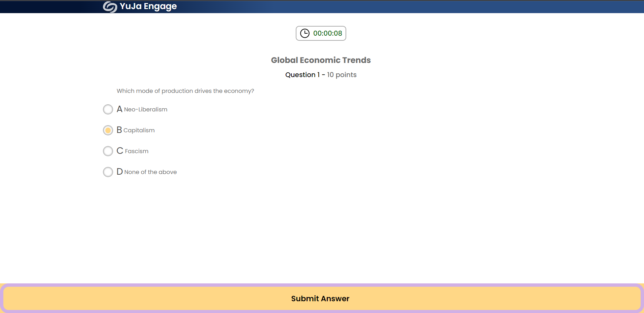This screenshot has height=313, width=644.
Task: Toggle the selected Capitalism radio button
Action: pos(108,130)
